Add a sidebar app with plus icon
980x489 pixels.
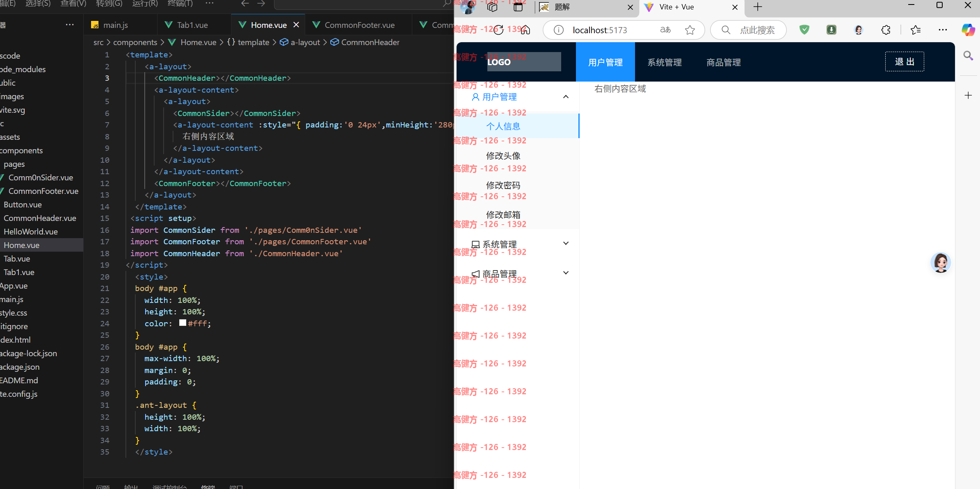pos(968,96)
